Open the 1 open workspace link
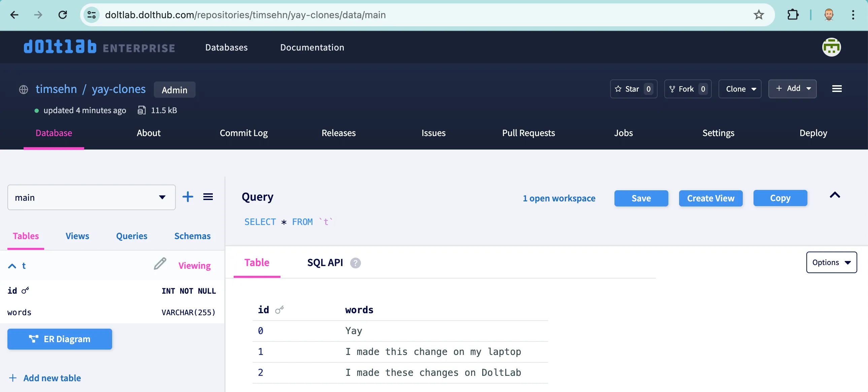 pos(559,198)
